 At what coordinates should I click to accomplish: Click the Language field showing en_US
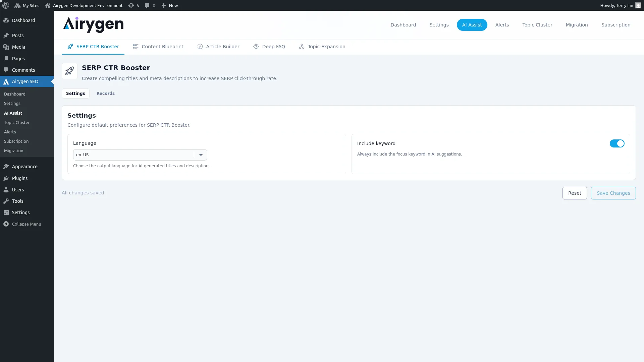click(x=140, y=155)
